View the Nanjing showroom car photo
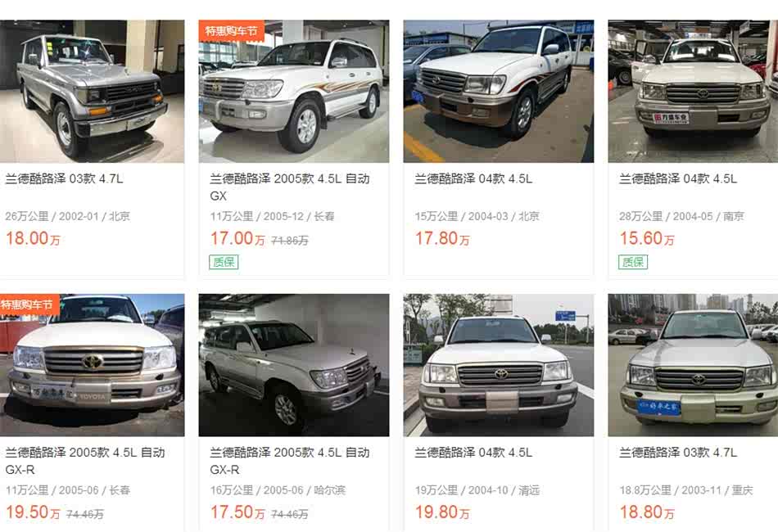 (x=693, y=91)
